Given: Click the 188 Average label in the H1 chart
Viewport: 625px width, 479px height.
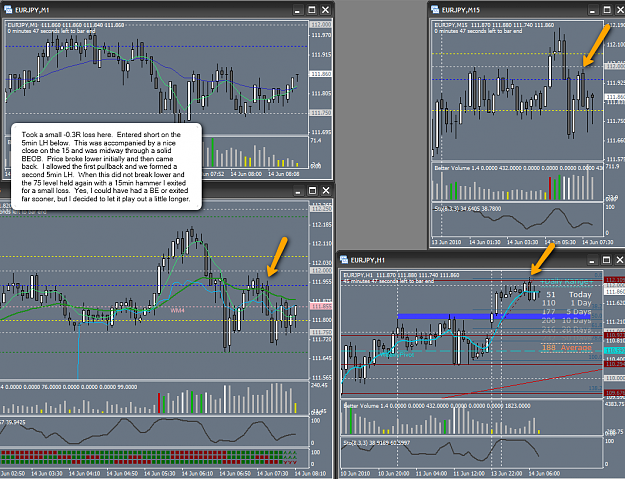Looking at the screenshot, I should click(x=567, y=348).
